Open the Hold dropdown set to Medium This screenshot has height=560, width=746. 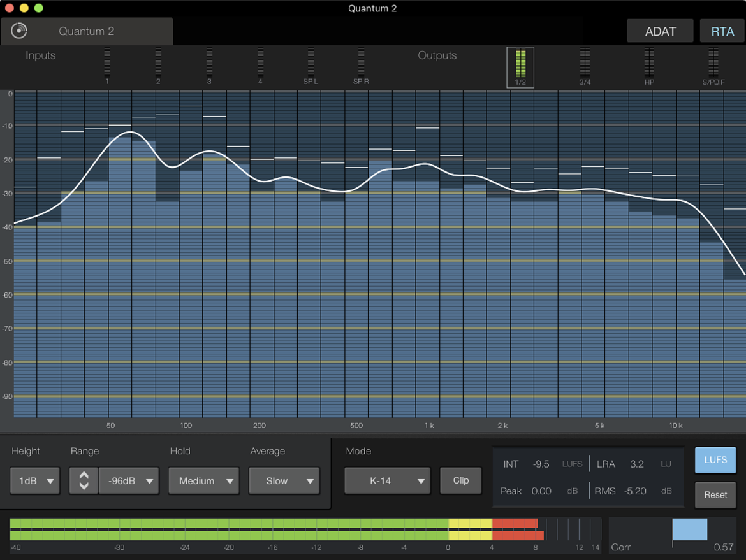click(x=203, y=480)
